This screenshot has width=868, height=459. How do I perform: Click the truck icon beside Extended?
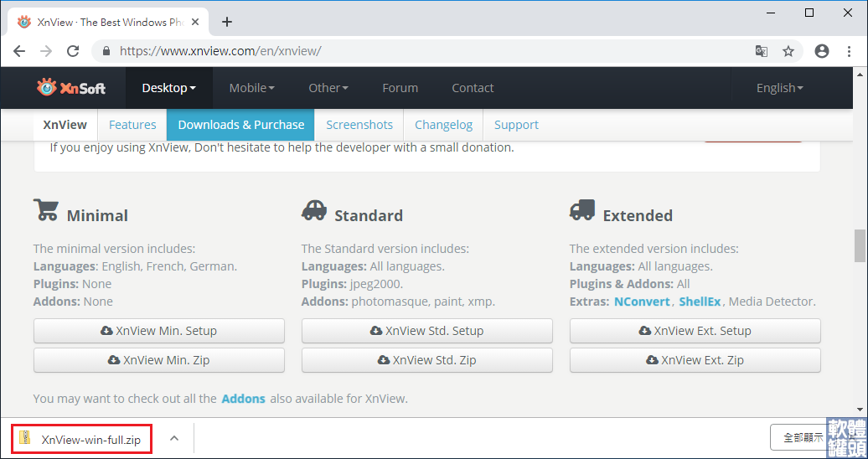(x=582, y=210)
